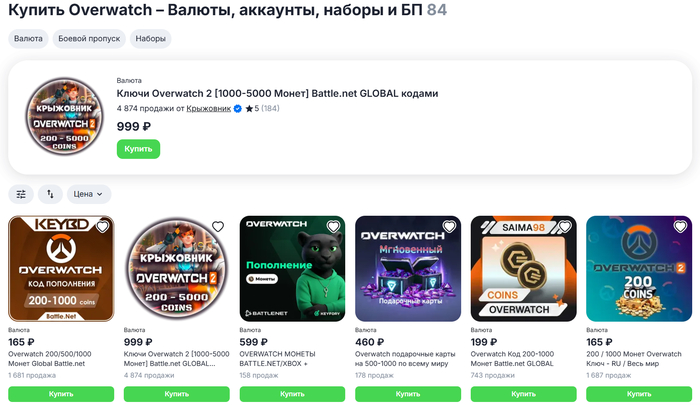
Task: Click the sort order arrows icon
Action: [50, 194]
